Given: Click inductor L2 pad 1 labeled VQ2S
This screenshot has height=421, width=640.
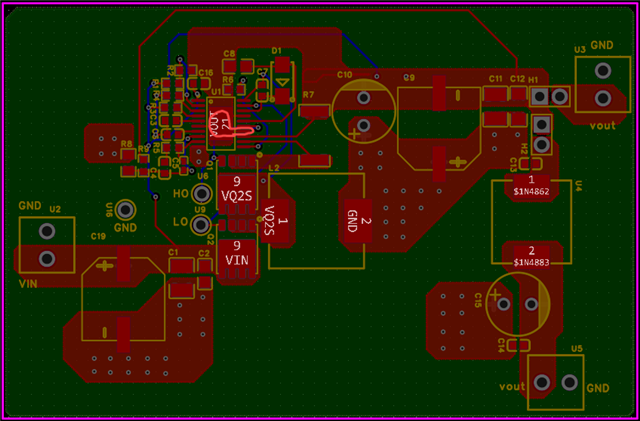Looking at the screenshot, I should pos(275,221).
